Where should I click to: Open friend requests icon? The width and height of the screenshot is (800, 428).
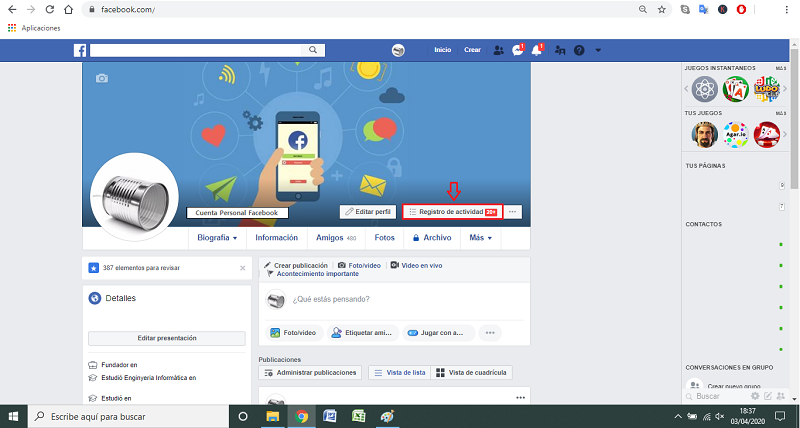(x=498, y=51)
